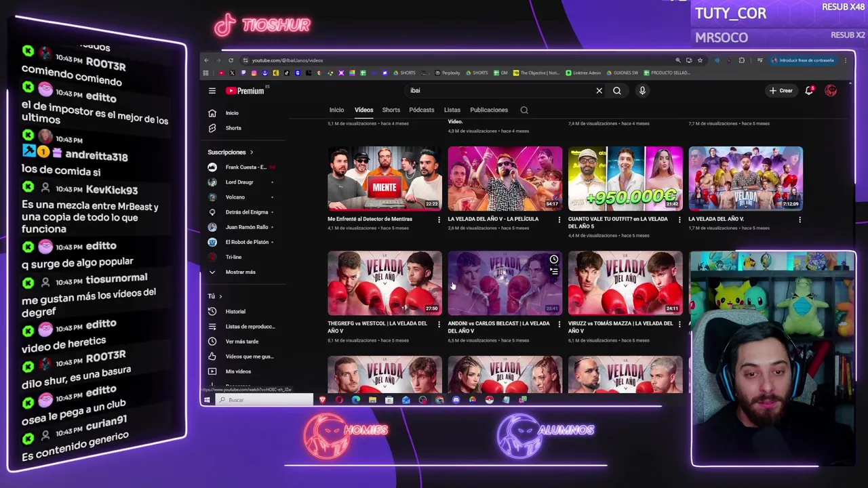Open The Objective bookmark
The image size is (868, 488).
click(x=536, y=73)
